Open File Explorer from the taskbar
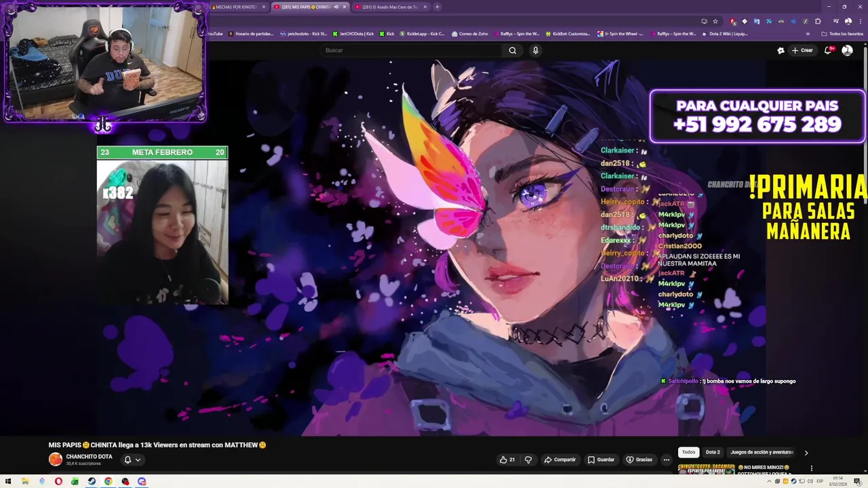The height and width of the screenshot is (488, 868). 25,481
